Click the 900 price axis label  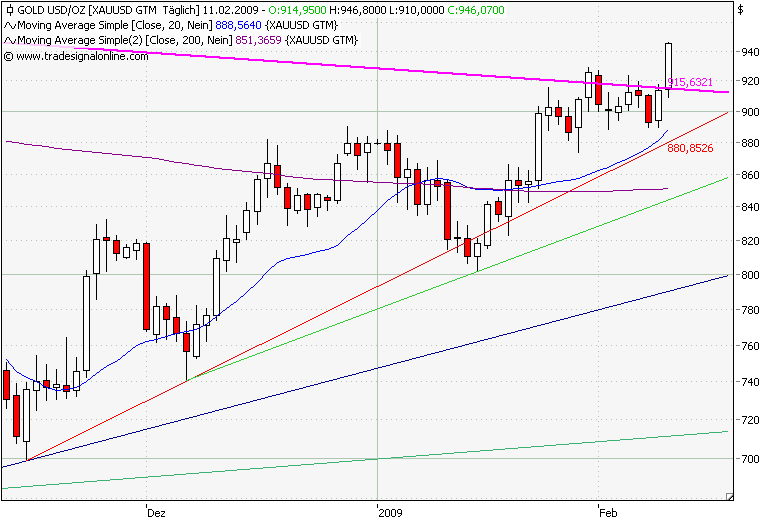pyautogui.click(x=749, y=112)
